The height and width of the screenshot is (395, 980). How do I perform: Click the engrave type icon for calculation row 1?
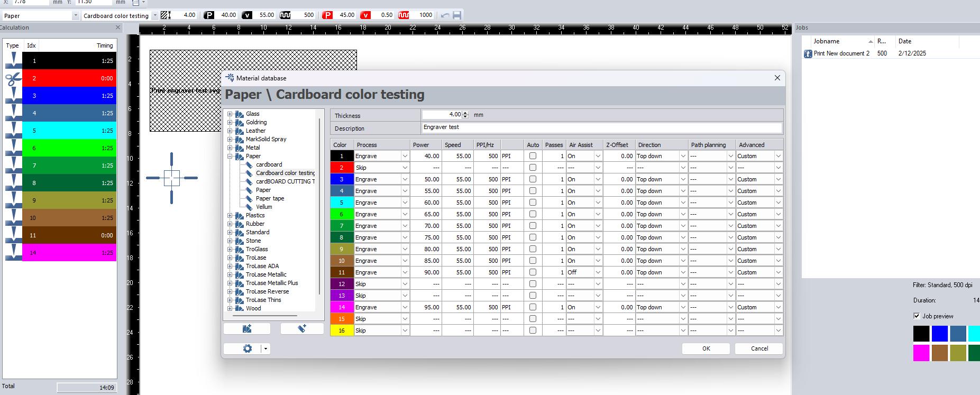[x=13, y=61]
